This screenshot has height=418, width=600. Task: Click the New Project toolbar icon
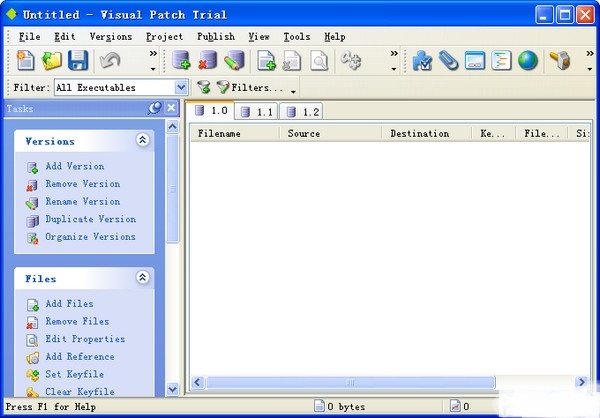[x=26, y=62]
